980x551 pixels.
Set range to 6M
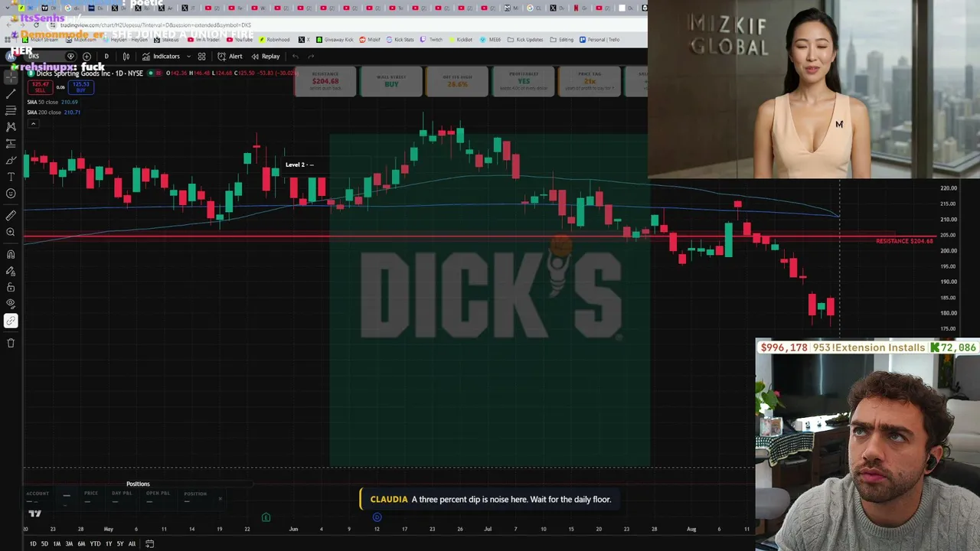click(81, 543)
